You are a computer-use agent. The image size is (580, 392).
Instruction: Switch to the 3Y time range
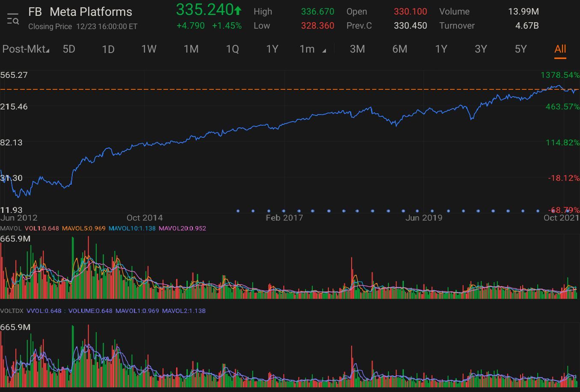[x=481, y=49]
